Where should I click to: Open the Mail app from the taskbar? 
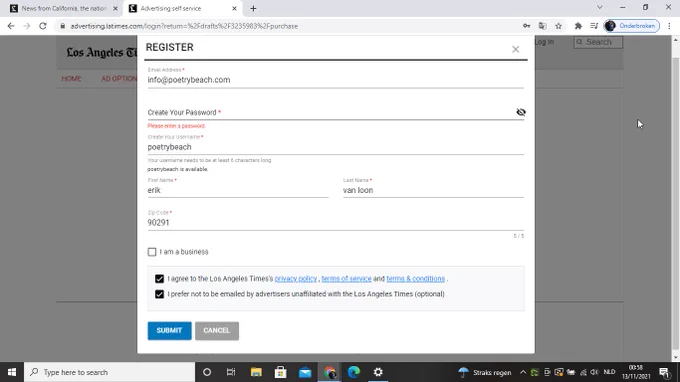pos(305,372)
